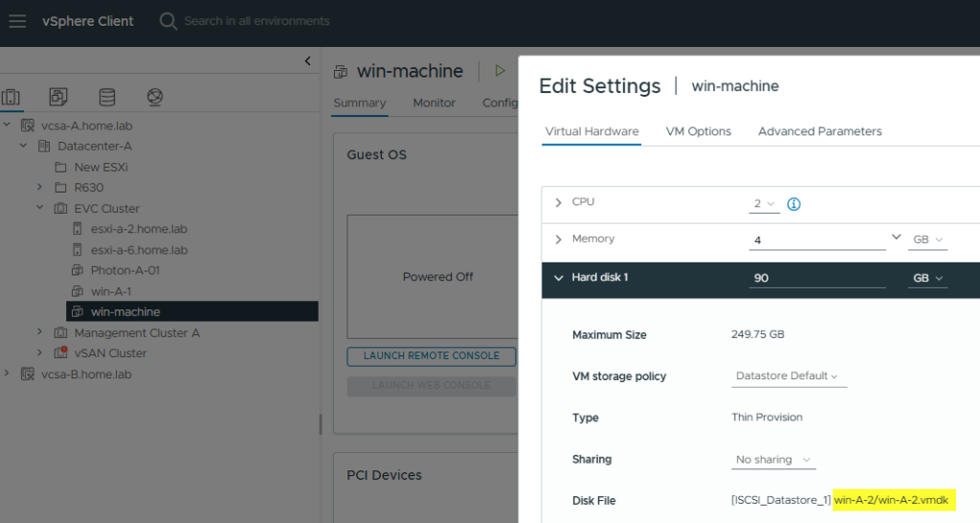
Task: Click the Powered Off console thumbnail
Action: 434,277
